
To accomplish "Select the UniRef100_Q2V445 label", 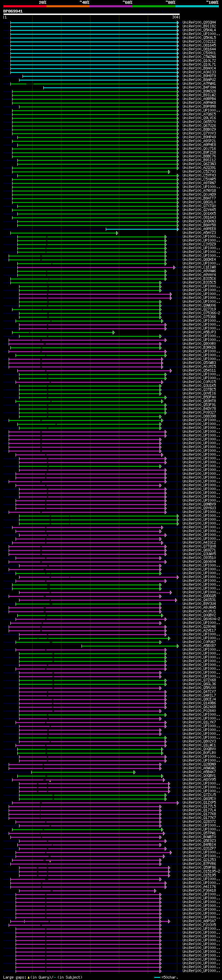I will 199,210.
